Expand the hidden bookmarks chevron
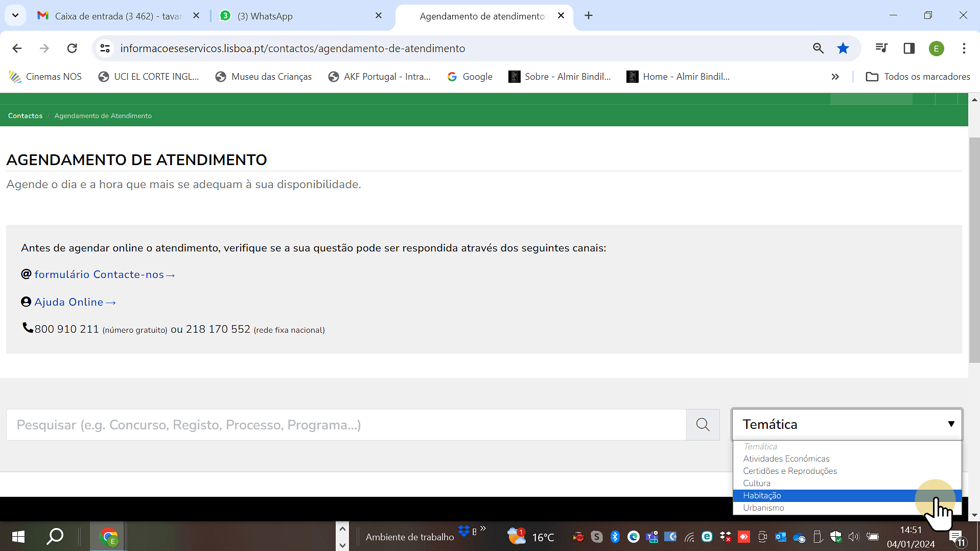Image resolution: width=980 pixels, height=551 pixels. click(x=835, y=76)
